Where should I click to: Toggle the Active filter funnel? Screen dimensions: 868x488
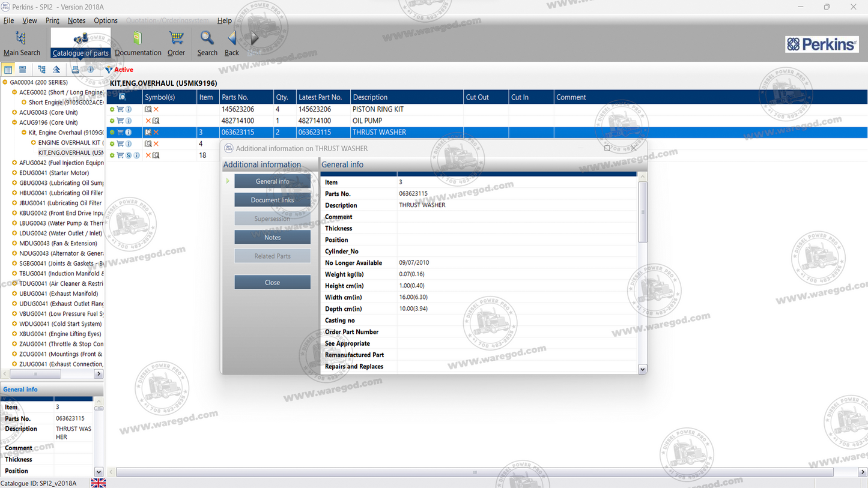[109, 70]
